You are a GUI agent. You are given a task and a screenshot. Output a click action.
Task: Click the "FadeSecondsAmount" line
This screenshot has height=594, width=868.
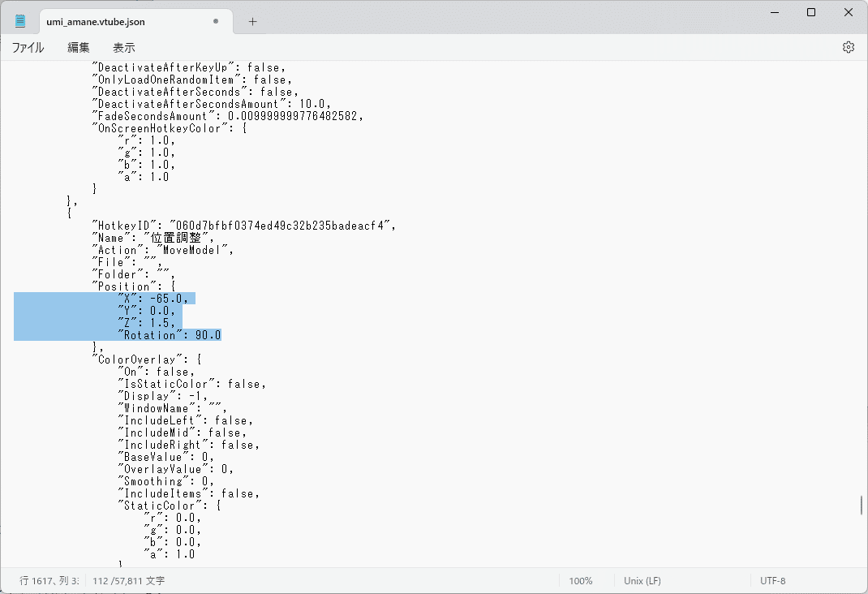(x=227, y=116)
